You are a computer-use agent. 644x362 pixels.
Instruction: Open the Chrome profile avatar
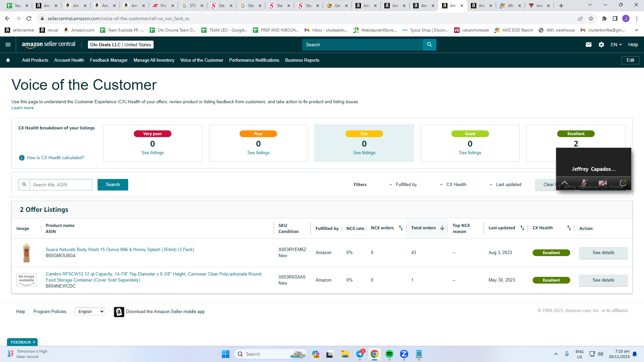(626, 18)
